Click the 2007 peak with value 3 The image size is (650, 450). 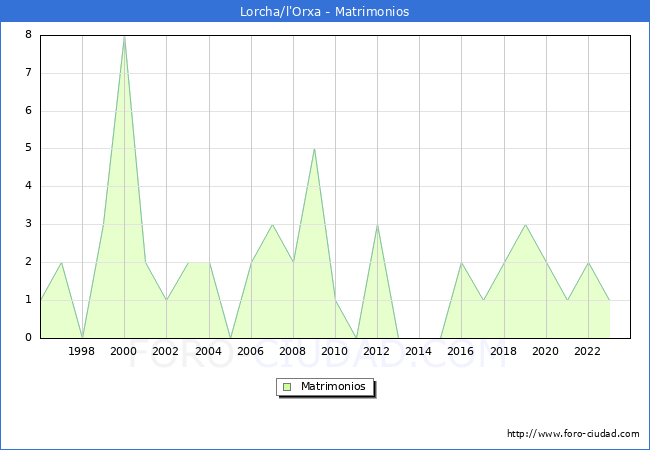click(x=272, y=225)
